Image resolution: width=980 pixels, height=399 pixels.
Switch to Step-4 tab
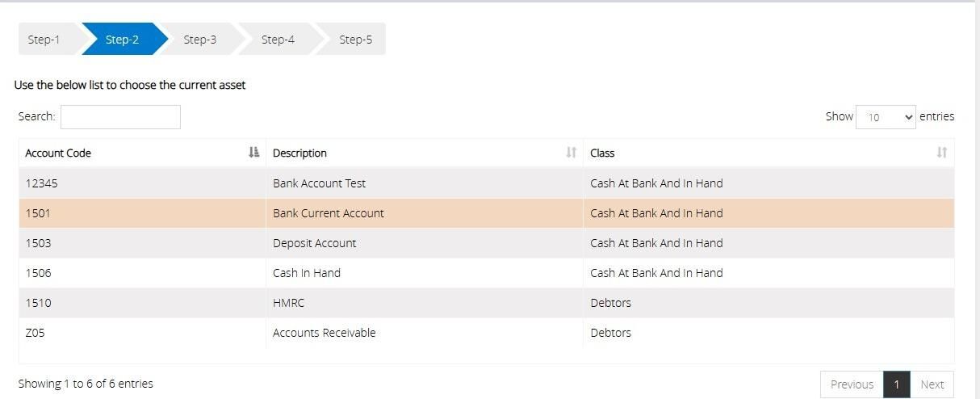(278, 39)
